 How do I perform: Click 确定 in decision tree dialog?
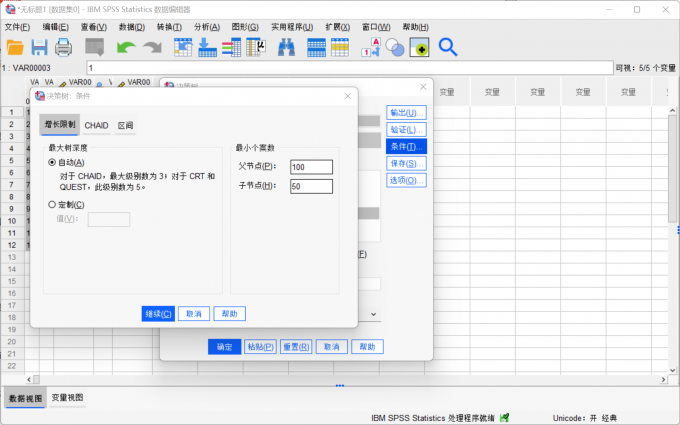(224, 347)
